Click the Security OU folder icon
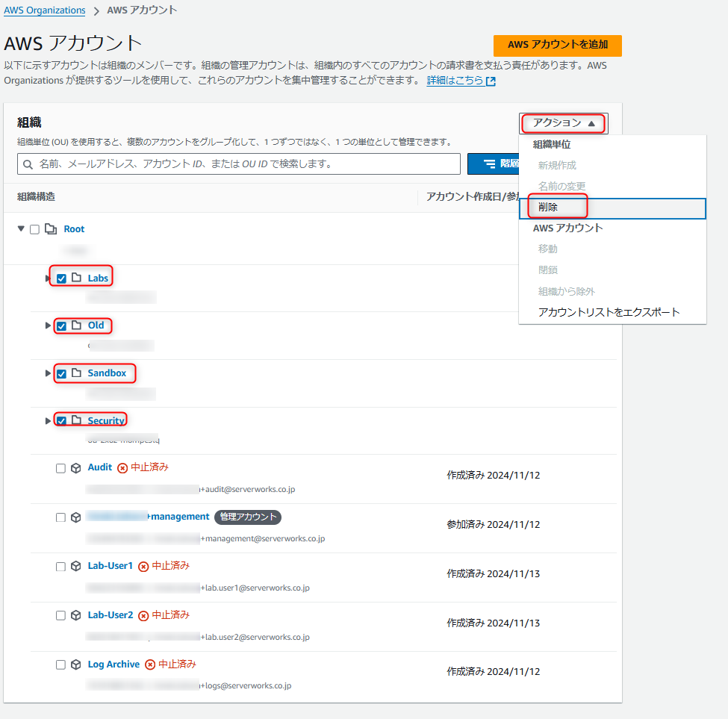This screenshot has width=728, height=719. click(77, 420)
